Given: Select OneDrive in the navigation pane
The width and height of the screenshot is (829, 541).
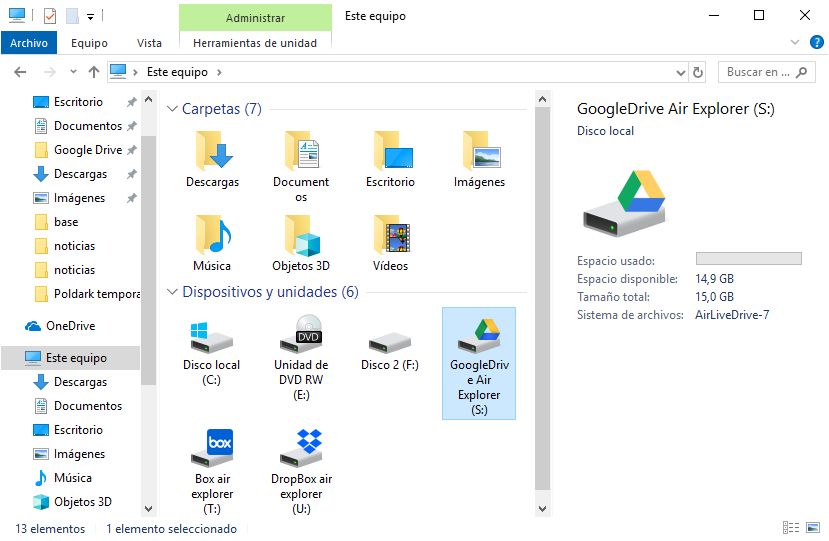Looking at the screenshot, I should tap(70, 326).
